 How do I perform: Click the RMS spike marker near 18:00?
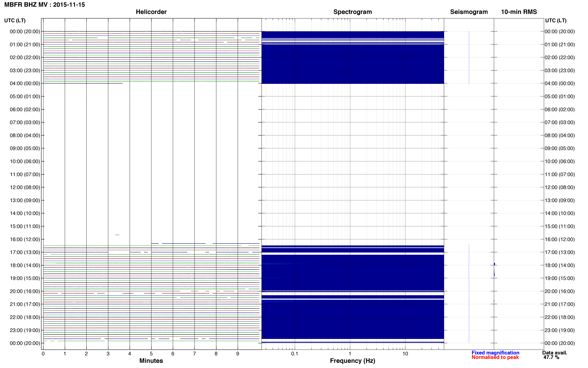click(x=494, y=264)
